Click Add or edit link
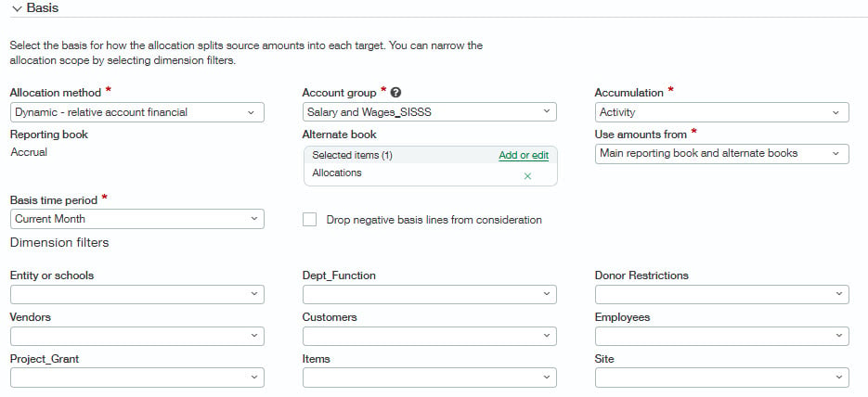868x397 pixels. [x=524, y=156]
